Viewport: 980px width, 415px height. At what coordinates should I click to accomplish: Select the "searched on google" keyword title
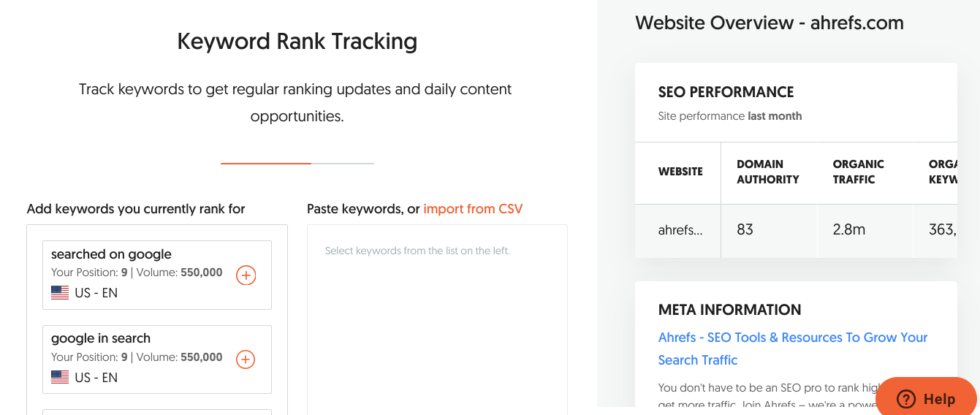(111, 254)
